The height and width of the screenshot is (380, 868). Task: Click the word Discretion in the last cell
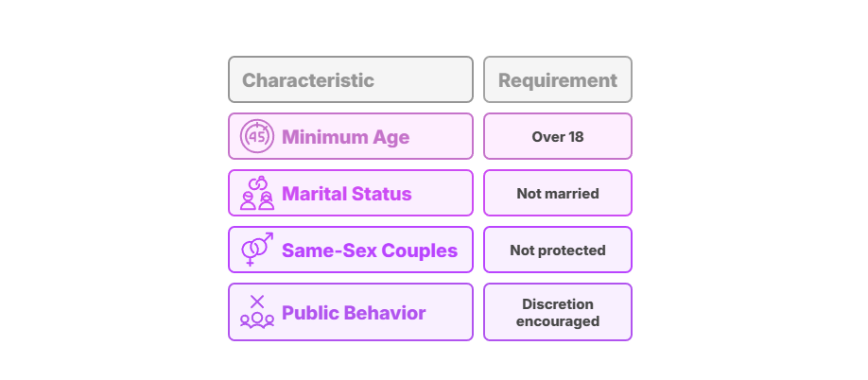click(558, 304)
